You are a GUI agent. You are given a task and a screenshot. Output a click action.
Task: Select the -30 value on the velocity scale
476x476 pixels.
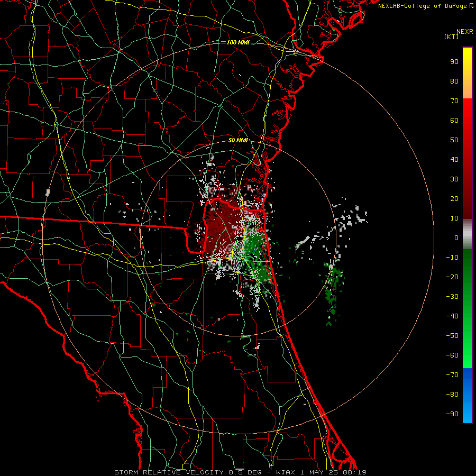(452, 297)
